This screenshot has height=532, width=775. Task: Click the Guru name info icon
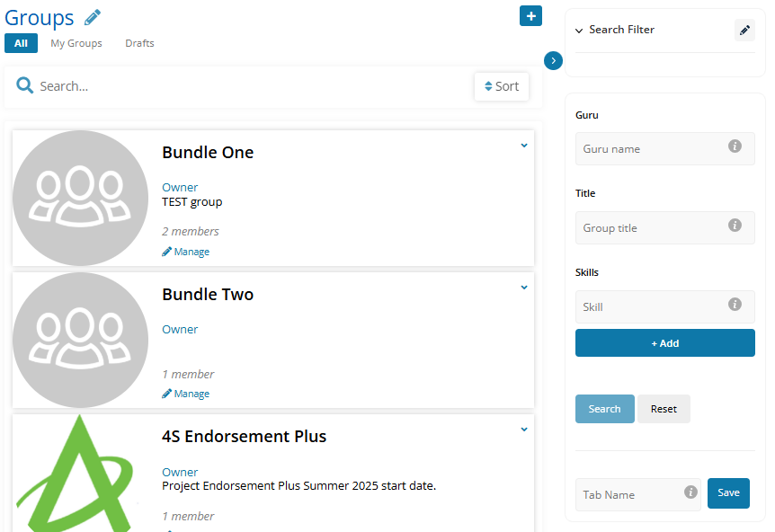pos(735,146)
